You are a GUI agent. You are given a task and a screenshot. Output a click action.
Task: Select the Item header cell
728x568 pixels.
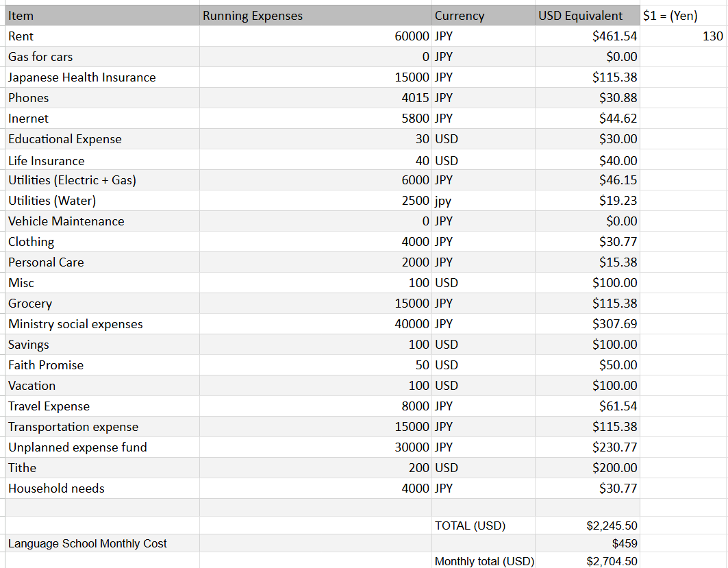pyautogui.click(x=102, y=16)
